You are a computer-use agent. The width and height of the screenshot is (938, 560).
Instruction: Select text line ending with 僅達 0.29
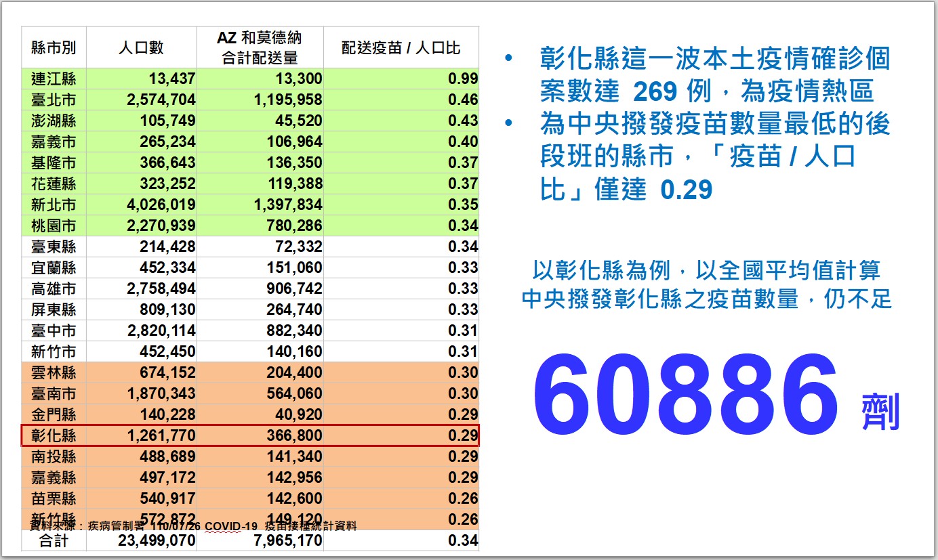coord(626,190)
